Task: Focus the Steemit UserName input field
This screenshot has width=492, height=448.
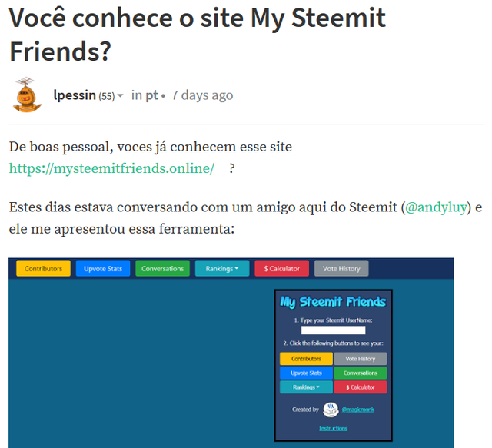Action: click(x=333, y=330)
